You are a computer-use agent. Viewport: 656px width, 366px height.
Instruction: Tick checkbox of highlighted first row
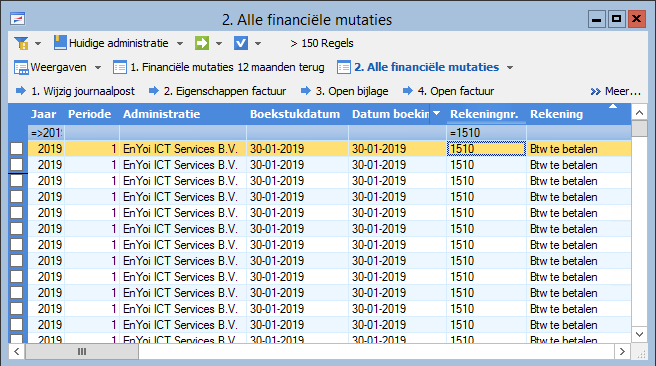click(17, 148)
